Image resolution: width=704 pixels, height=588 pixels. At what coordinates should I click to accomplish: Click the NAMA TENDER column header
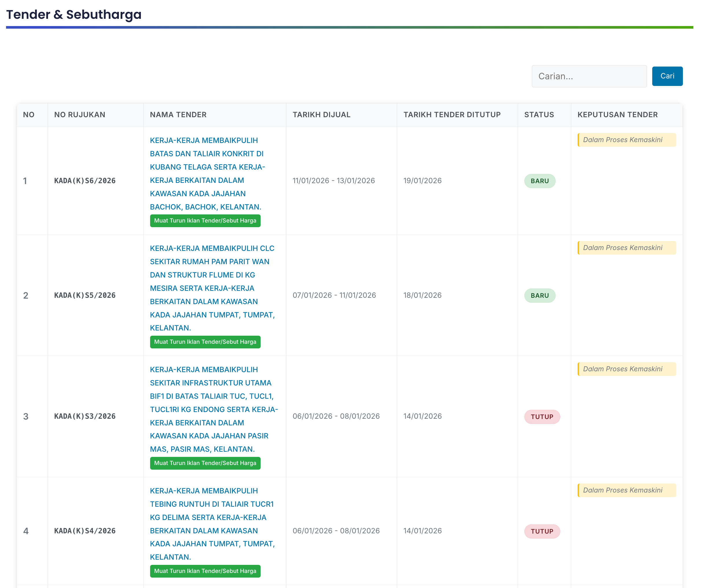pyautogui.click(x=178, y=115)
